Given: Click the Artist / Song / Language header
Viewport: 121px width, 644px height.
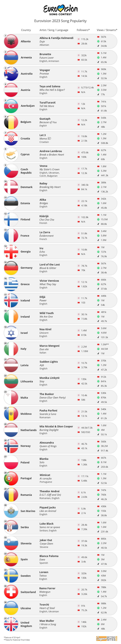Looking at the screenshot, I should pos(54,30).
